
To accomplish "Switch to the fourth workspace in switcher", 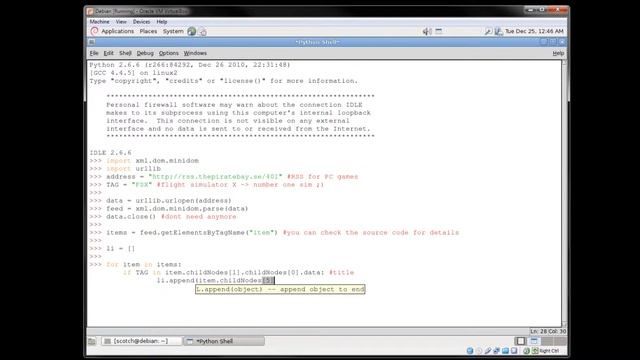I will click(560, 341).
